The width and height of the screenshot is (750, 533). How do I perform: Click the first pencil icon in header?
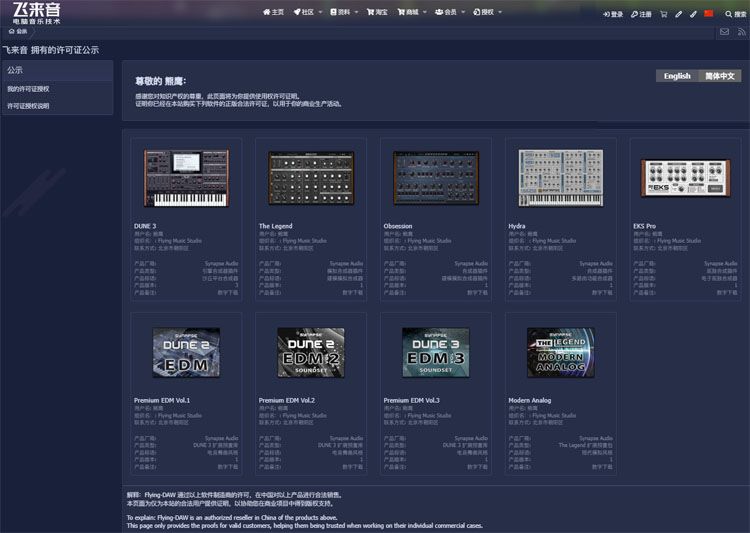[x=678, y=14]
